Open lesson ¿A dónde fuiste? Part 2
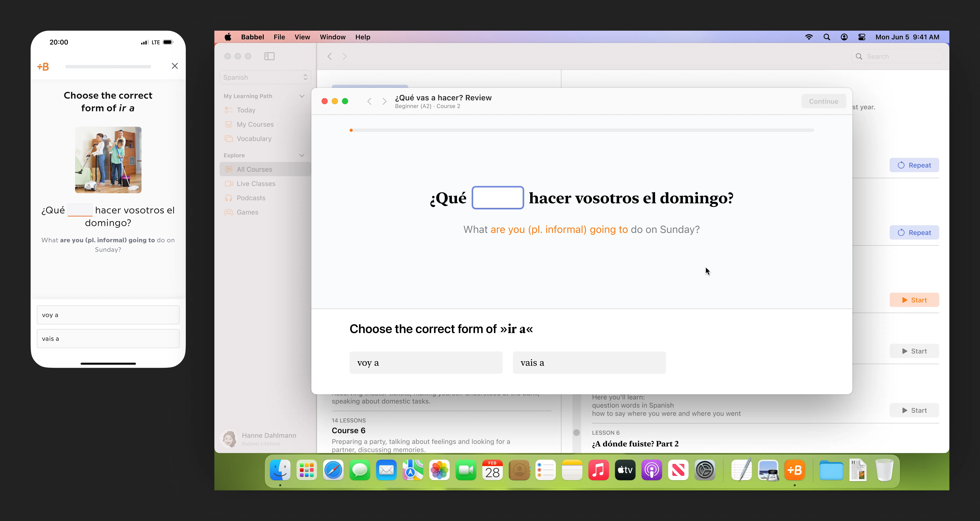The height and width of the screenshot is (521, 980). click(635, 444)
